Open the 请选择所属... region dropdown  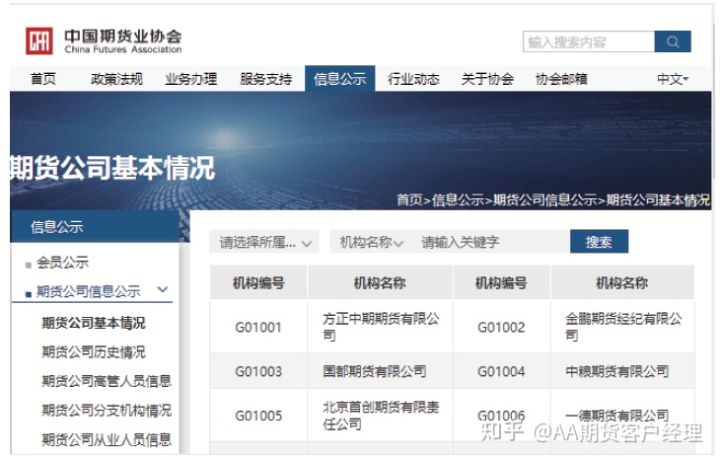(264, 242)
